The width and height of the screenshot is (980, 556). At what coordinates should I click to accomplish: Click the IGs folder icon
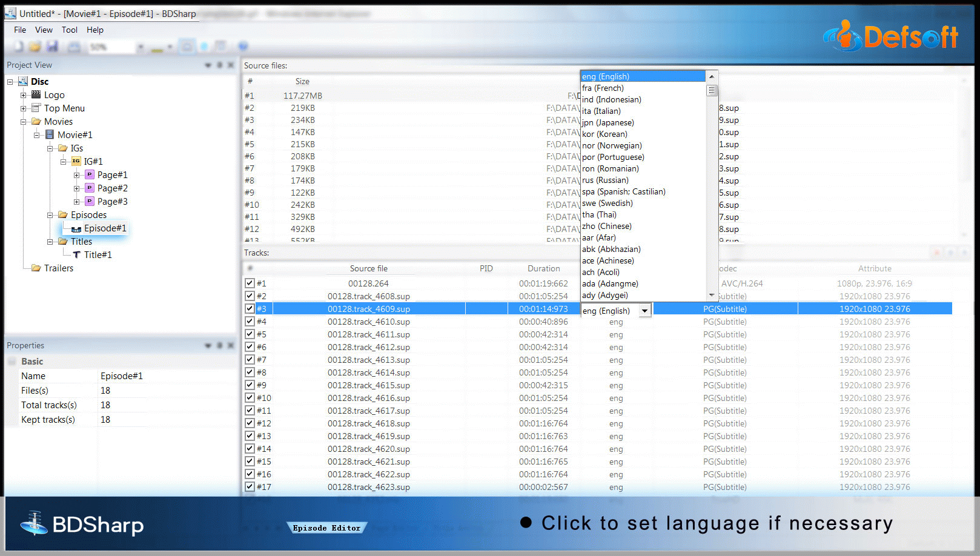point(63,148)
